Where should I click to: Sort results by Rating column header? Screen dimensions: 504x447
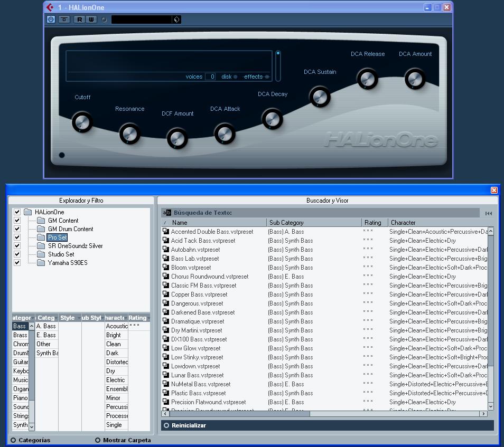pyautogui.click(x=375, y=223)
